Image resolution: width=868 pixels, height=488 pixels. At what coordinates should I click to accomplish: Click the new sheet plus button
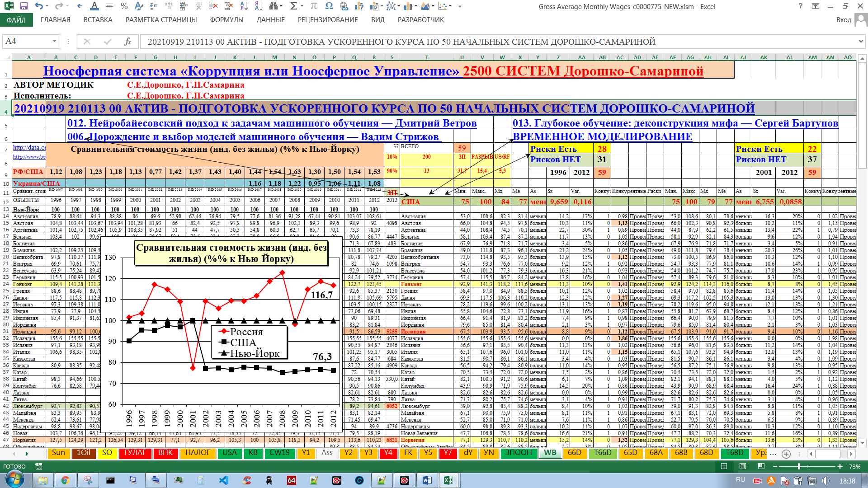(x=786, y=454)
